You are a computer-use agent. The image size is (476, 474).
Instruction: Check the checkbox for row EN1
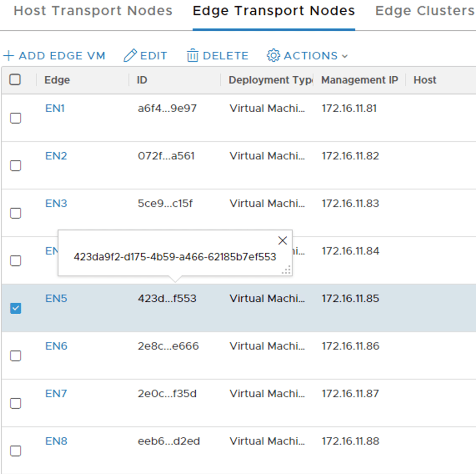point(15,118)
